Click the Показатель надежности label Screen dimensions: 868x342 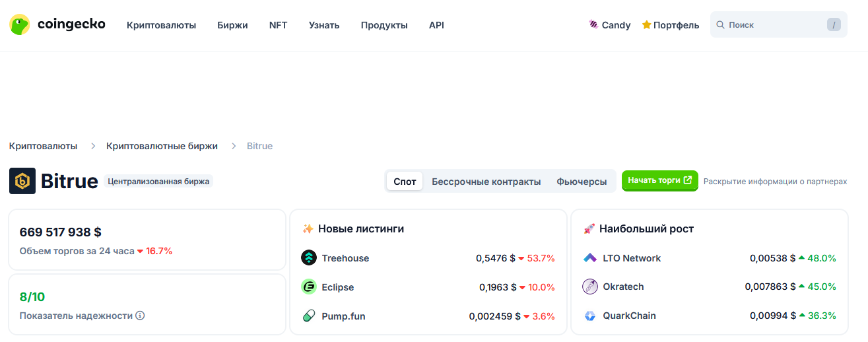click(76, 316)
